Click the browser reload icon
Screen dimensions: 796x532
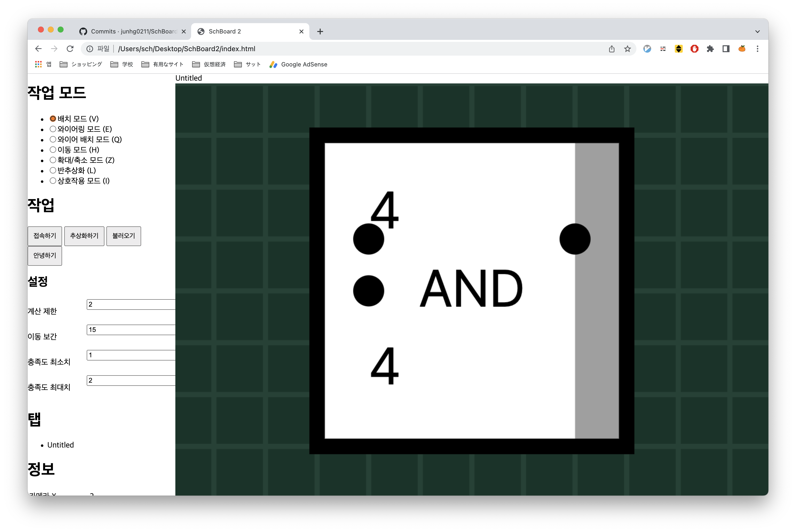pos(70,49)
